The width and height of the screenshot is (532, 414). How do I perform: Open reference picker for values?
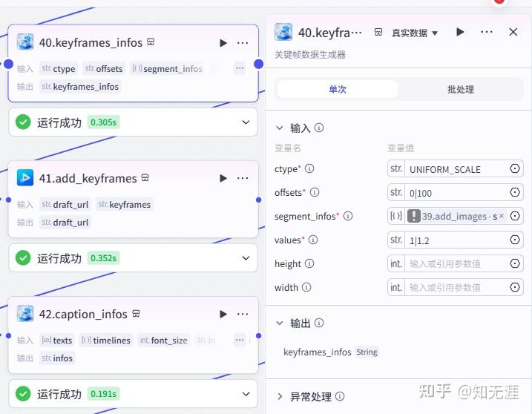coord(515,240)
